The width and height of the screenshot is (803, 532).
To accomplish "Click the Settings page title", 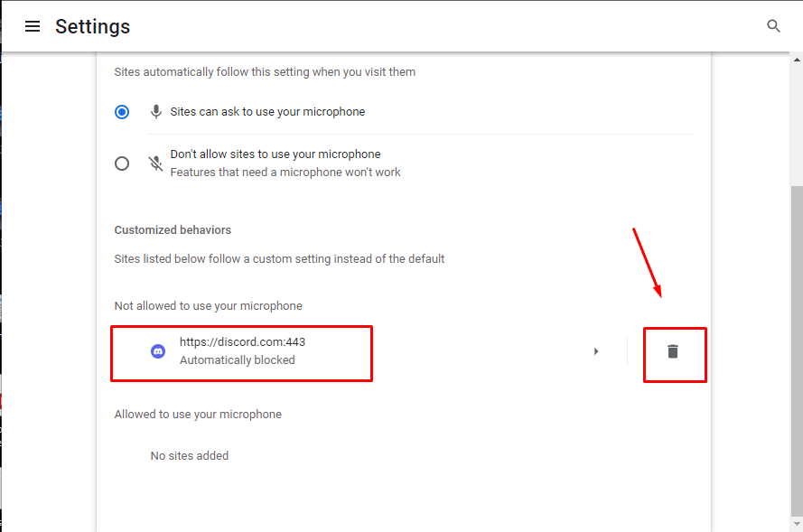I will click(93, 26).
